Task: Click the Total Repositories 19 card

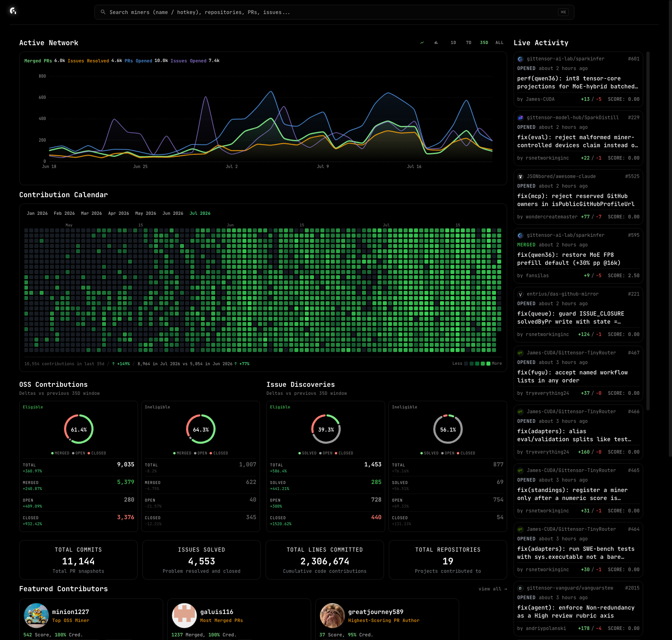Action: point(448,560)
